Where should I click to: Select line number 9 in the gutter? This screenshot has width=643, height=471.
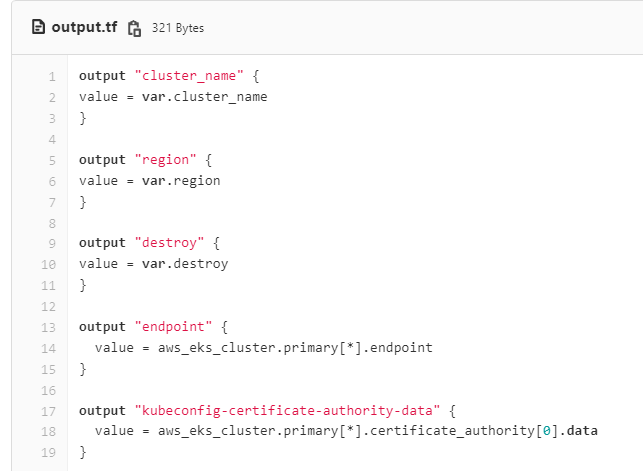click(x=51, y=243)
